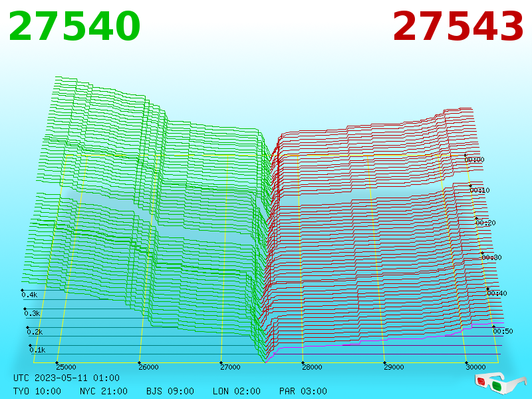Click the LON 02:00 time
The width and height of the screenshot is (532, 399).
coord(237,391)
